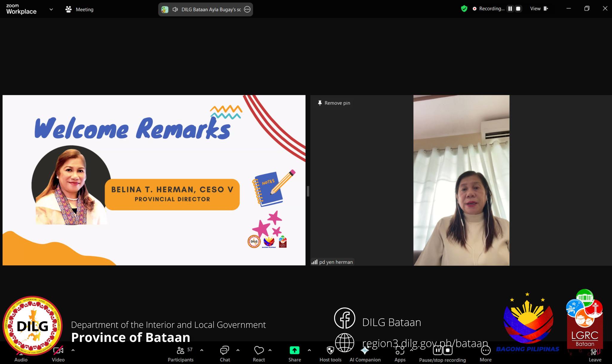Screen dimensions: 612x364
Task: Click the Meeting tab icon
Action: tap(68, 9)
